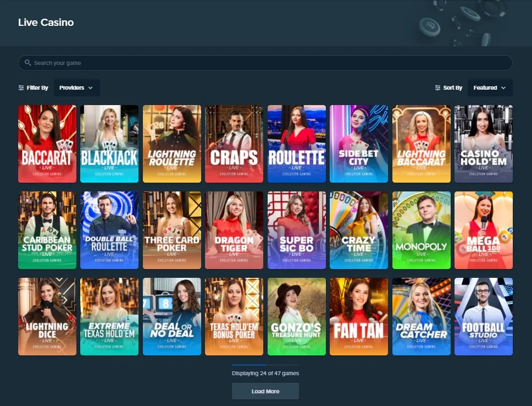Launch Three Card Poker game
The width and height of the screenshot is (532, 406).
(x=172, y=230)
